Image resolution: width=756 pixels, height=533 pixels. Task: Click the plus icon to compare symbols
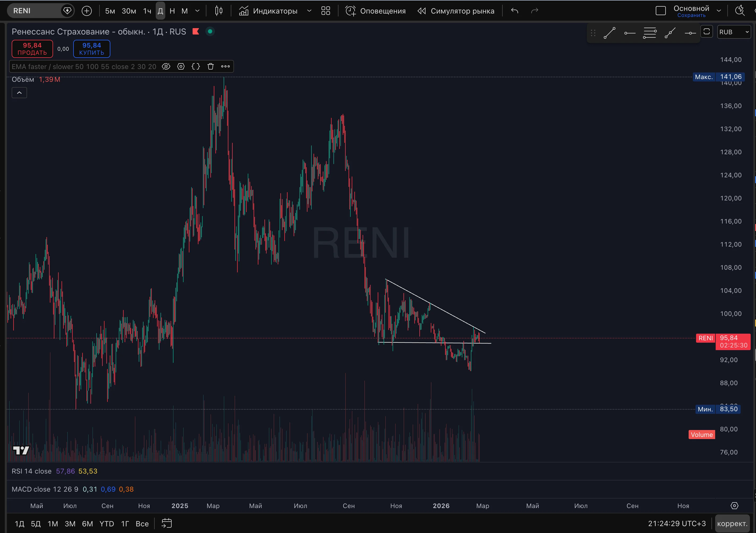pos(86,11)
